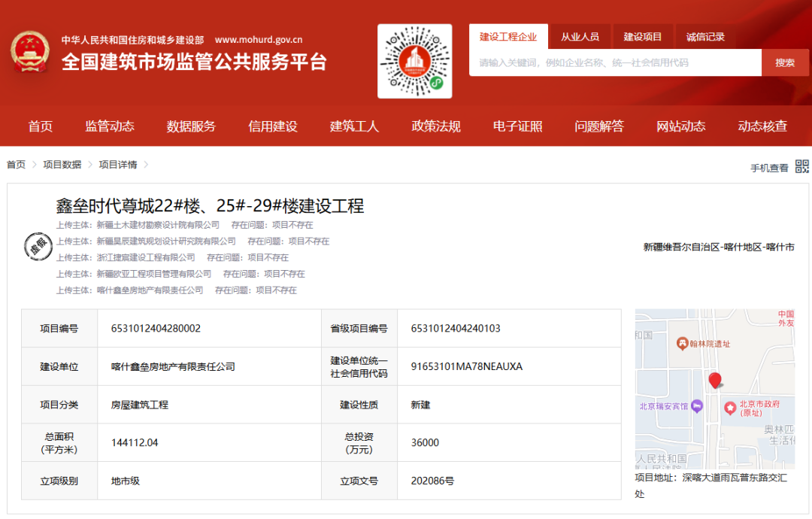The height and width of the screenshot is (519, 812).
Task: Click project number 6531012404280002
Action: 156,329
